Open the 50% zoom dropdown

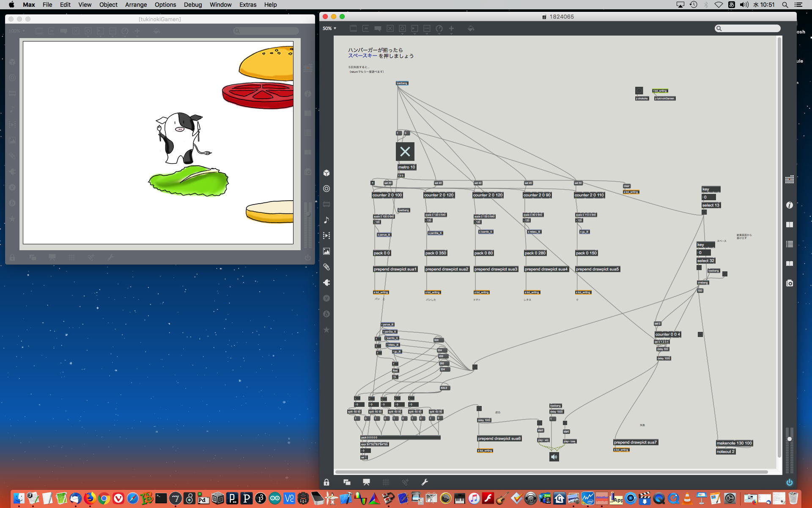point(329,28)
